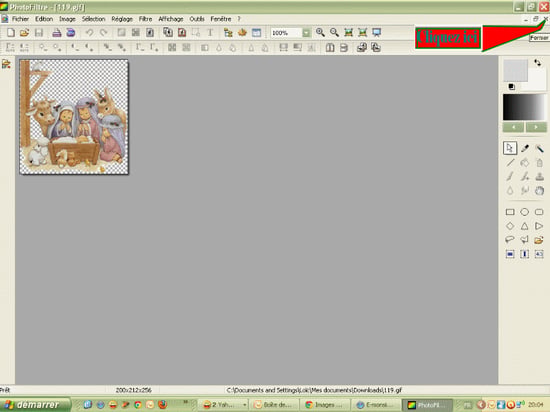Open the Affichage menu
Image resolution: width=550 pixels, height=412 pixels.
(171, 19)
